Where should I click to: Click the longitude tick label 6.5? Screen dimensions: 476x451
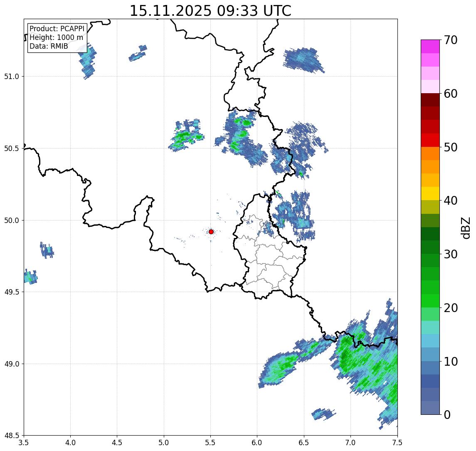coord(304,443)
